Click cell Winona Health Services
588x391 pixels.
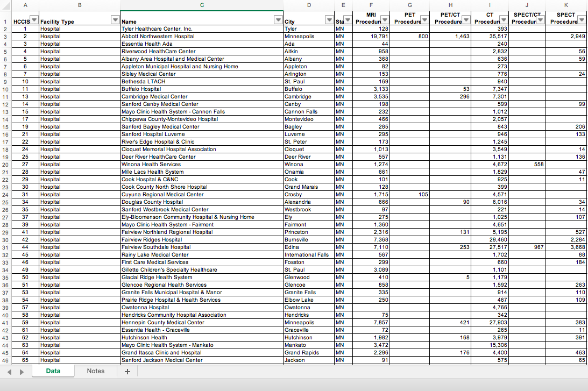click(202, 164)
